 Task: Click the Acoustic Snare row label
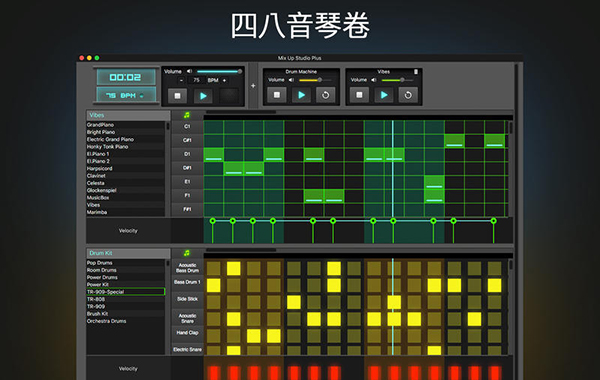coord(187,318)
